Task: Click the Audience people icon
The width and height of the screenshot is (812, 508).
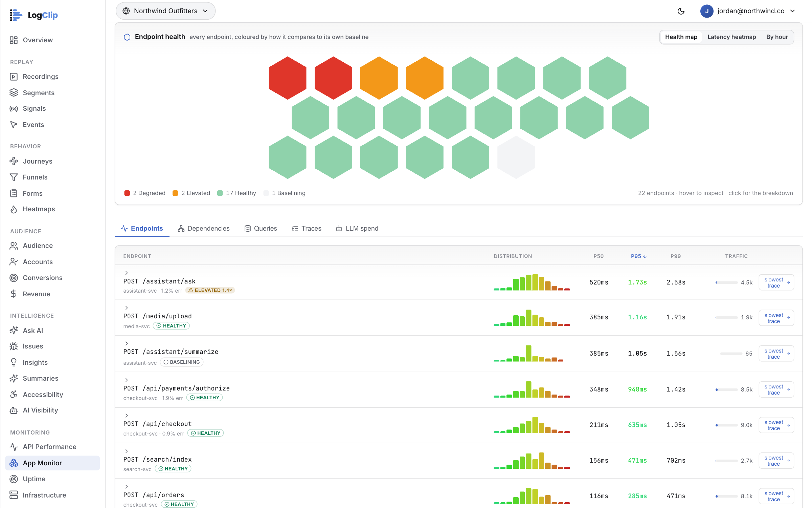Action: tap(14, 246)
